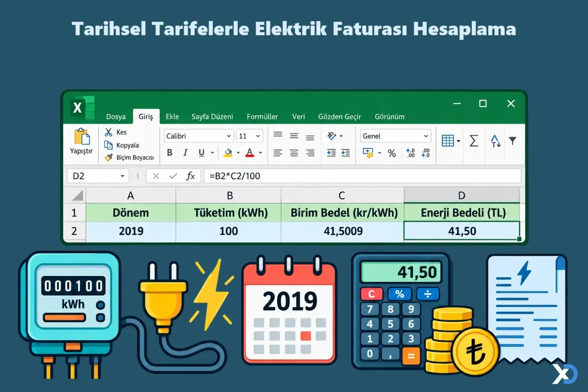This screenshot has width=588, height=392.
Task: Click the filter funnel icon
Action: point(512,140)
